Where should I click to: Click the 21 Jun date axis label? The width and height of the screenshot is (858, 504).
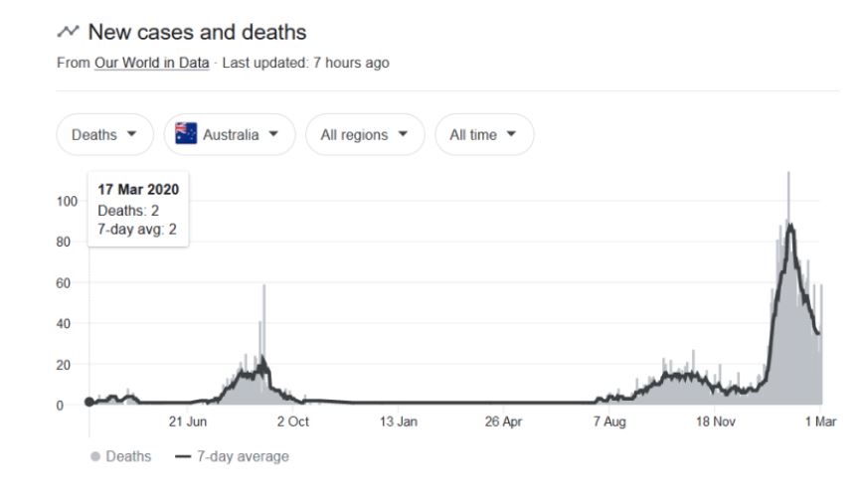pyautogui.click(x=187, y=422)
